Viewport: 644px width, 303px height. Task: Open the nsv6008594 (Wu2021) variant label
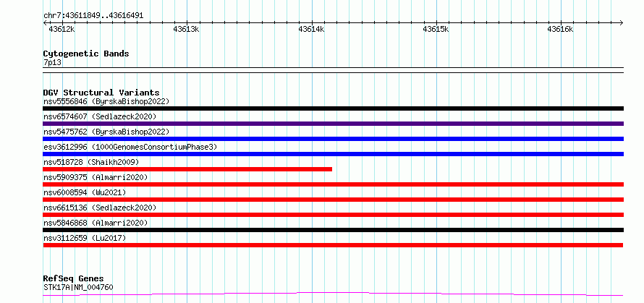85,192
